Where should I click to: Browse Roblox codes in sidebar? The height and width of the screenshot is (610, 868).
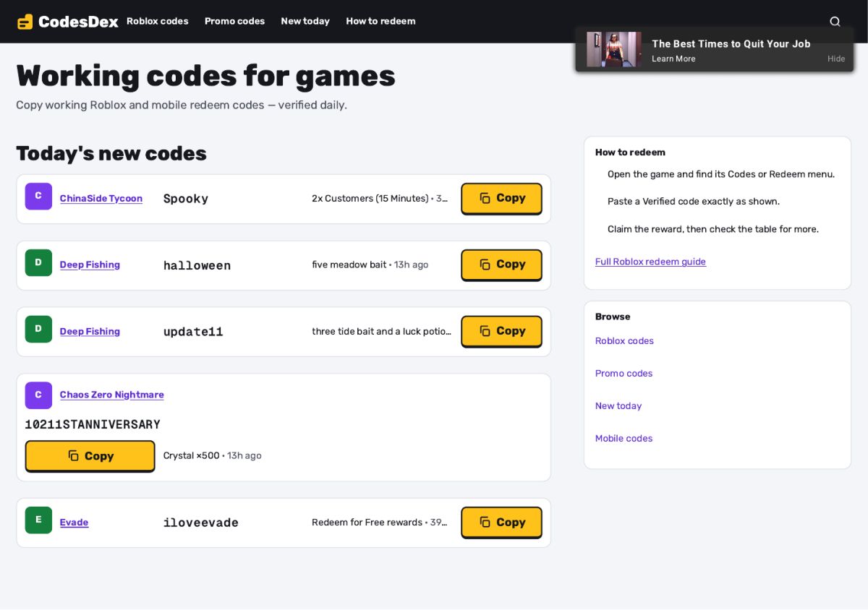coord(624,341)
